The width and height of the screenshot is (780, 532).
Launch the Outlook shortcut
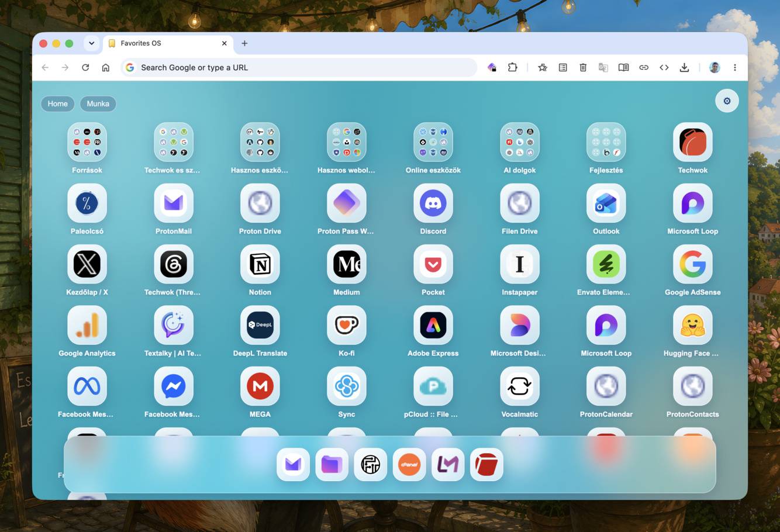606,203
